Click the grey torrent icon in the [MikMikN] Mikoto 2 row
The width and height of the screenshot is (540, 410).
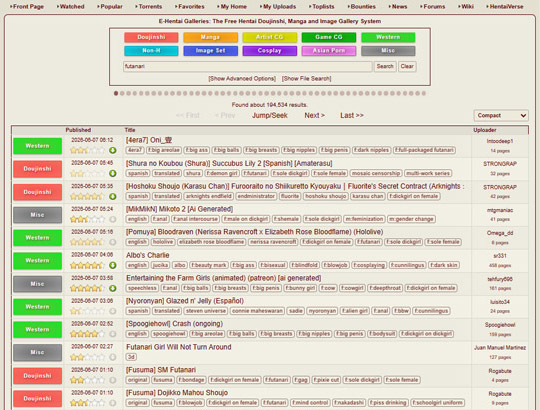click(x=113, y=219)
